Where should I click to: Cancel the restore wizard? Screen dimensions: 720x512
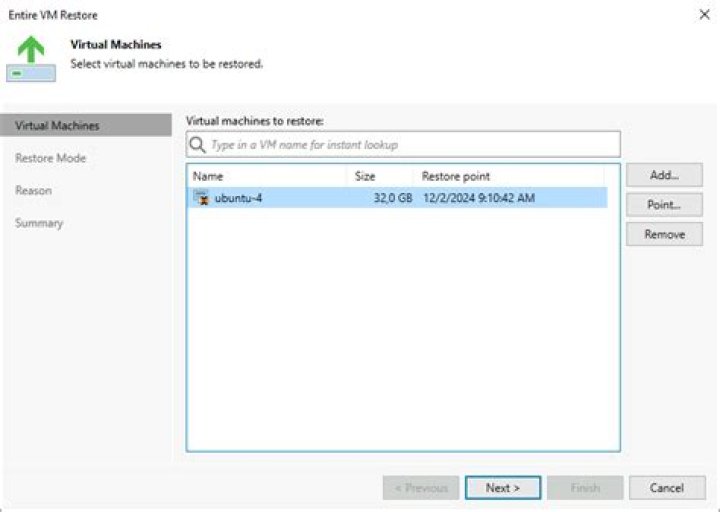point(667,488)
